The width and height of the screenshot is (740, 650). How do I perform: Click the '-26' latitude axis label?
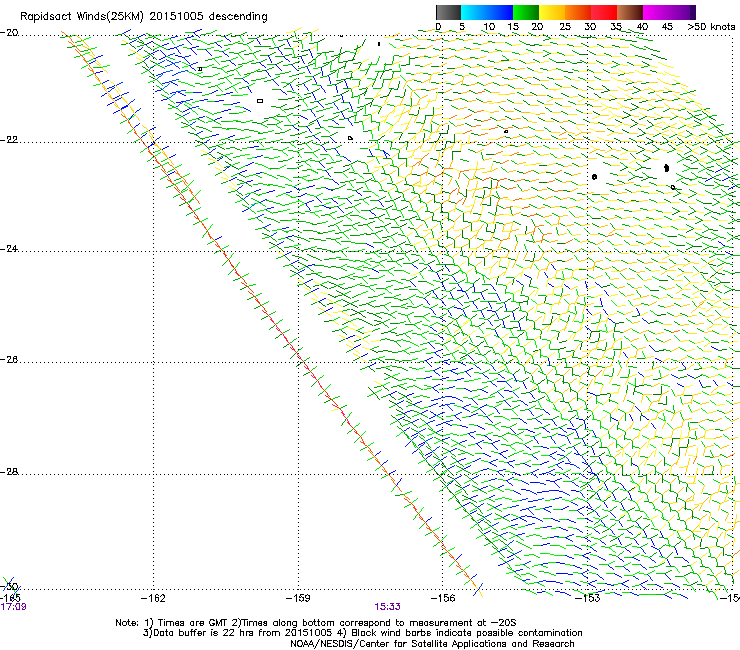click(x=9, y=360)
